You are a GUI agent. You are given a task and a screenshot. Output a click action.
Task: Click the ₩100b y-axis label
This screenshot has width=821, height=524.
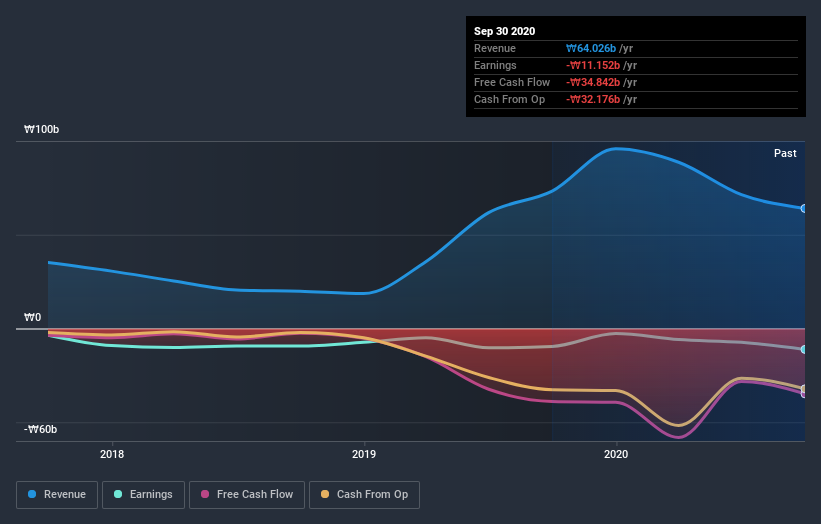click(x=41, y=129)
